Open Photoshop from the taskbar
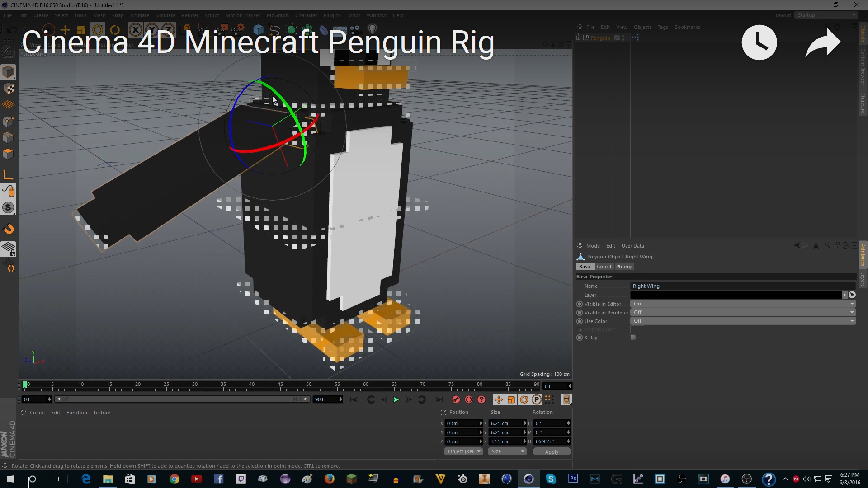The height and width of the screenshot is (488, 868). click(573, 479)
